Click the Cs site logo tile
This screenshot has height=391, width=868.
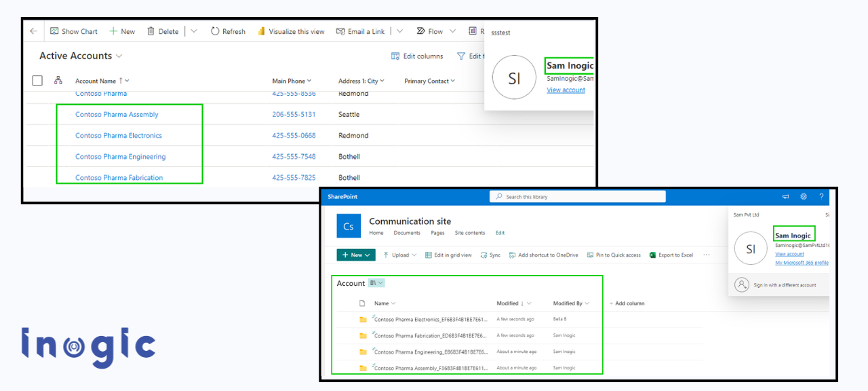tap(349, 226)
